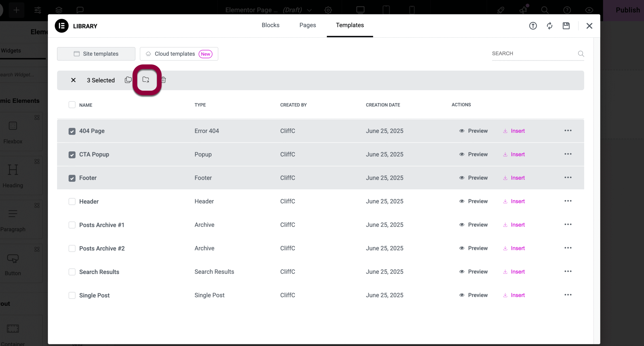The image size is (644, 346).
Task: Delete selected templates with trash icon
Action: tap(163, 80)
